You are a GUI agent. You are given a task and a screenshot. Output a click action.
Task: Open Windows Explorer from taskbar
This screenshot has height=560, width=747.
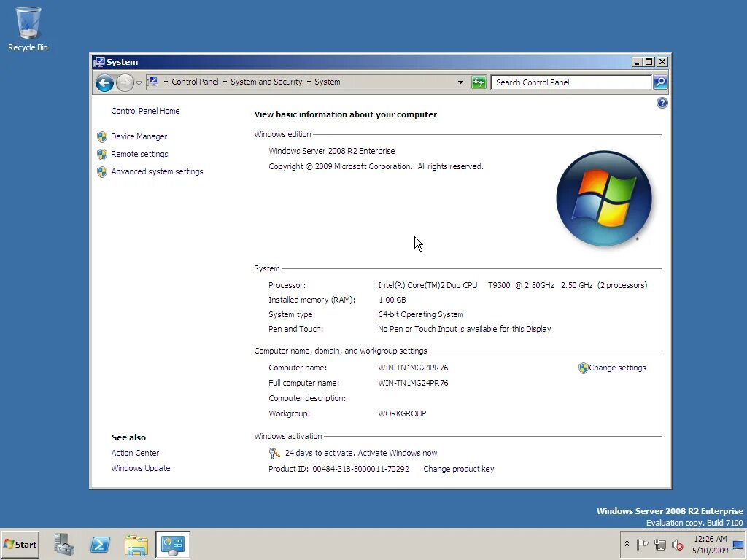coord(136,544)
